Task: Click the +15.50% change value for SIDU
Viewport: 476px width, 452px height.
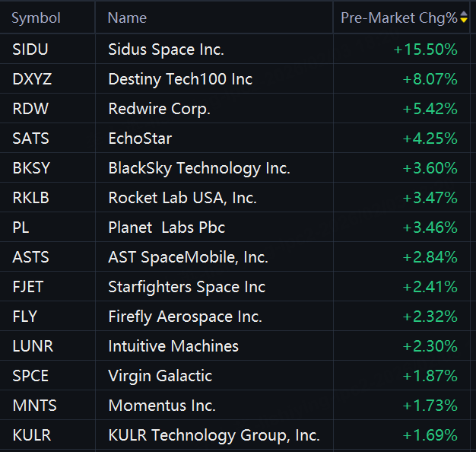Action: [x=425, y=49]
